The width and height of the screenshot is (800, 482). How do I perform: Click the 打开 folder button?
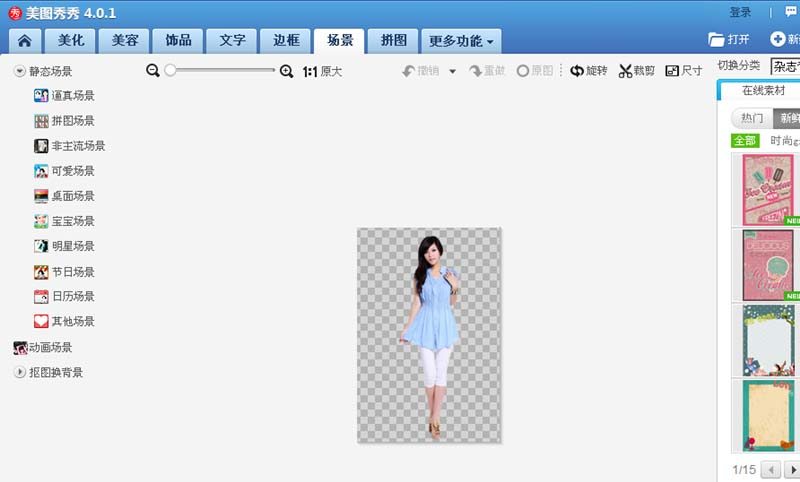point(729,39)
